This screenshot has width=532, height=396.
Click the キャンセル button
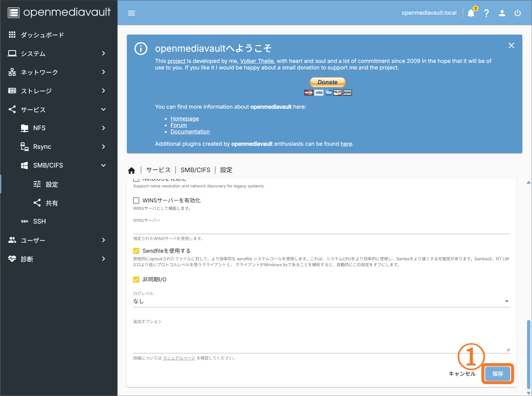pos(462,374)
